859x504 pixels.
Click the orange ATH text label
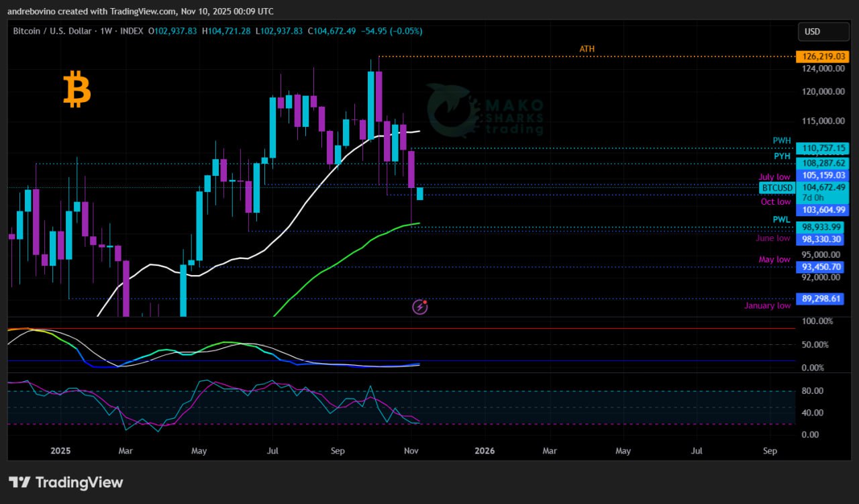[587, 49]
